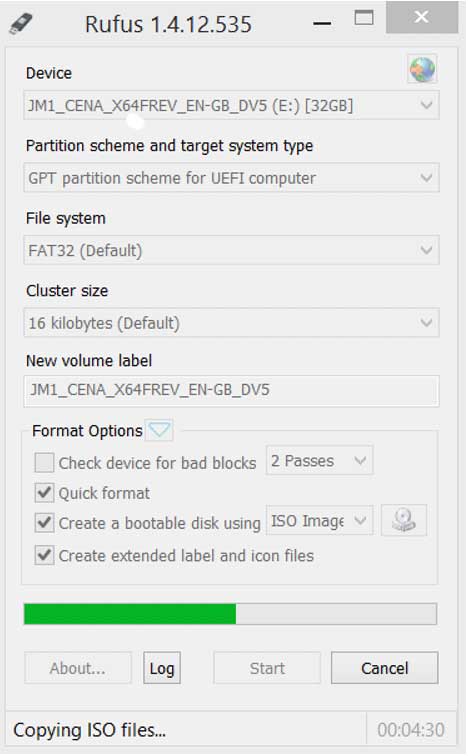Open the 2 Passes dropdown
The width and height of the screenshot is (468, 756).
tap(320, 460)
